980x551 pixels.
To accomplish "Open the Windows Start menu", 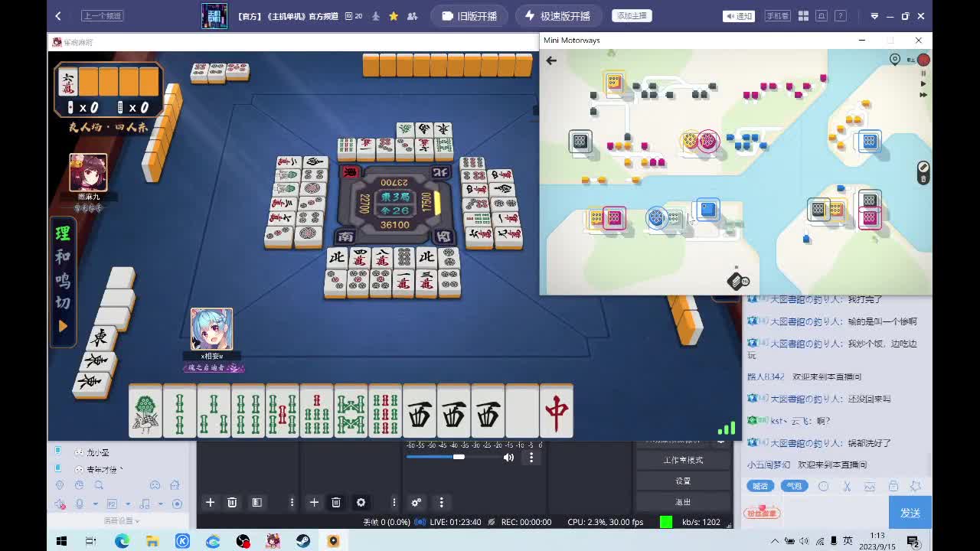I will tap(61, 541).
